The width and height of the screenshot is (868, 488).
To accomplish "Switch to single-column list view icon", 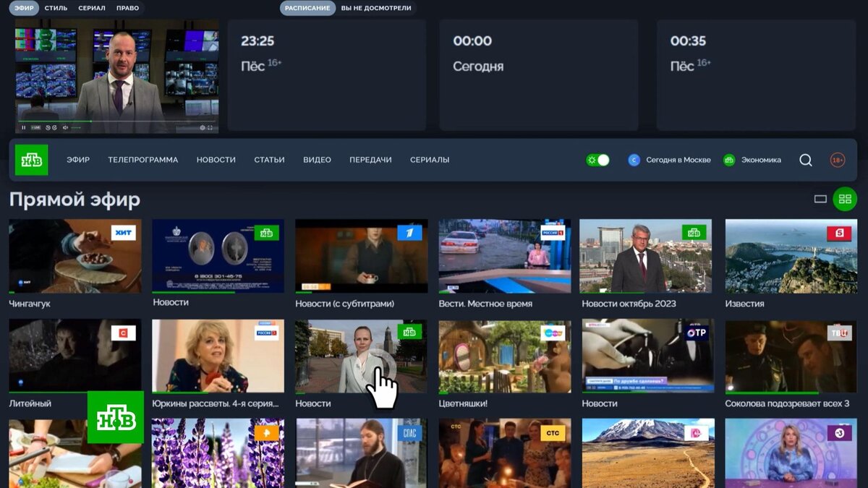I will 820,199.
